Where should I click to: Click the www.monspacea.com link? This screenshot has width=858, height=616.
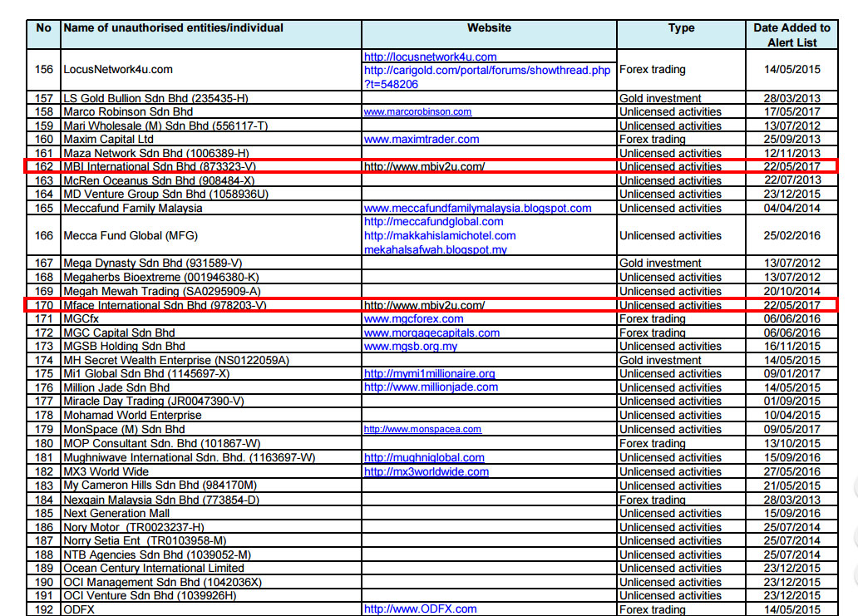(422, 429)
